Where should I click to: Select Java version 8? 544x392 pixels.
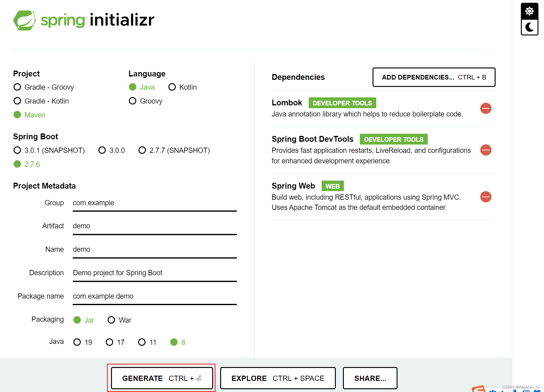coord(178,342)
